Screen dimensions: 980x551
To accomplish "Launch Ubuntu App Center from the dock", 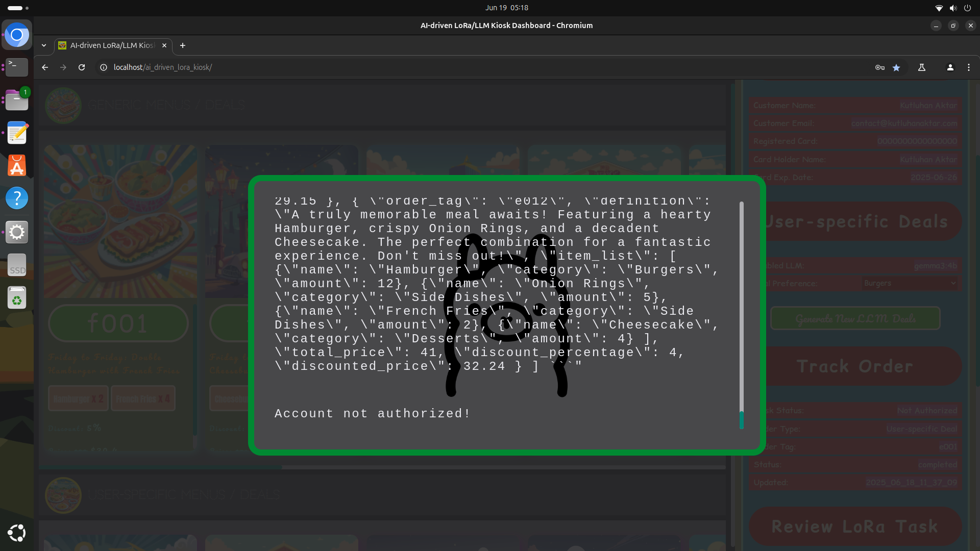I will 17,166.
